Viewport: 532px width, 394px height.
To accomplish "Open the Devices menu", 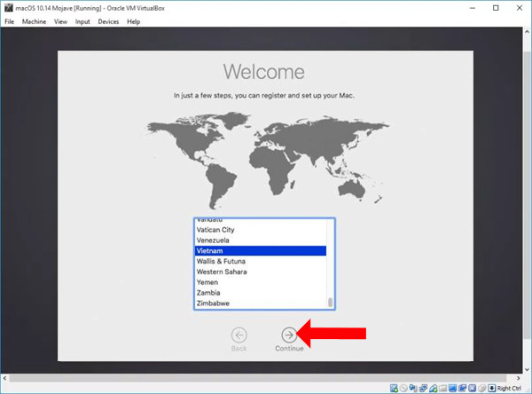I will click(108, 21).
